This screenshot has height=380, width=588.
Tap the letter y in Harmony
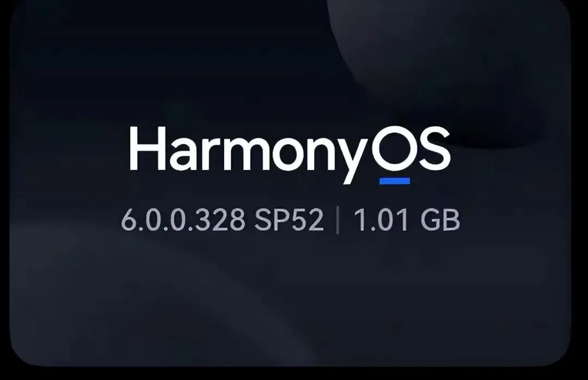pyautogui.click(x=353, y=160)
